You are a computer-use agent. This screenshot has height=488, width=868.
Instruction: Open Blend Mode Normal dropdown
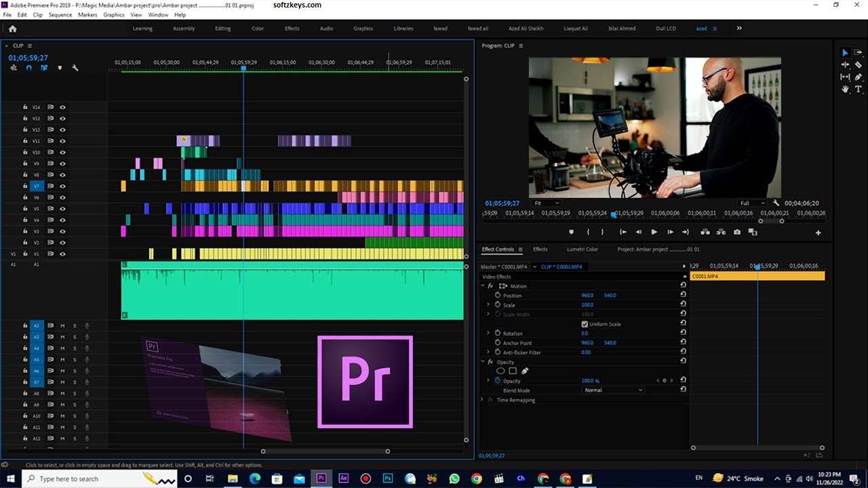[x=613, y=390]
